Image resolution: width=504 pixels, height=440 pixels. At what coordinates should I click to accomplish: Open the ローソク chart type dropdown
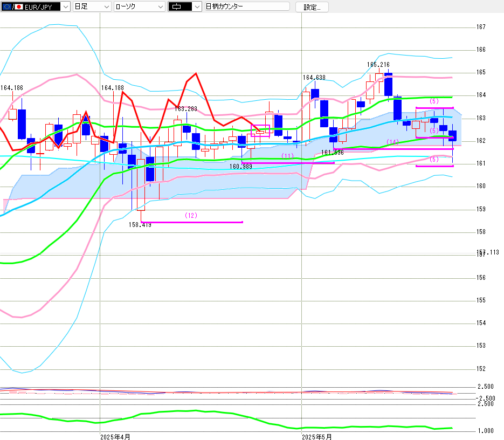coord(140,6)
